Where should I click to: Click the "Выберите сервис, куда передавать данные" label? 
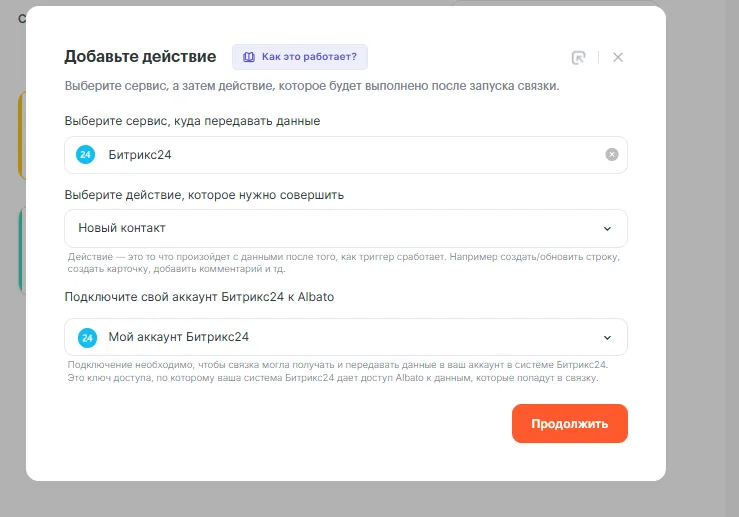(x=192, y=121)
